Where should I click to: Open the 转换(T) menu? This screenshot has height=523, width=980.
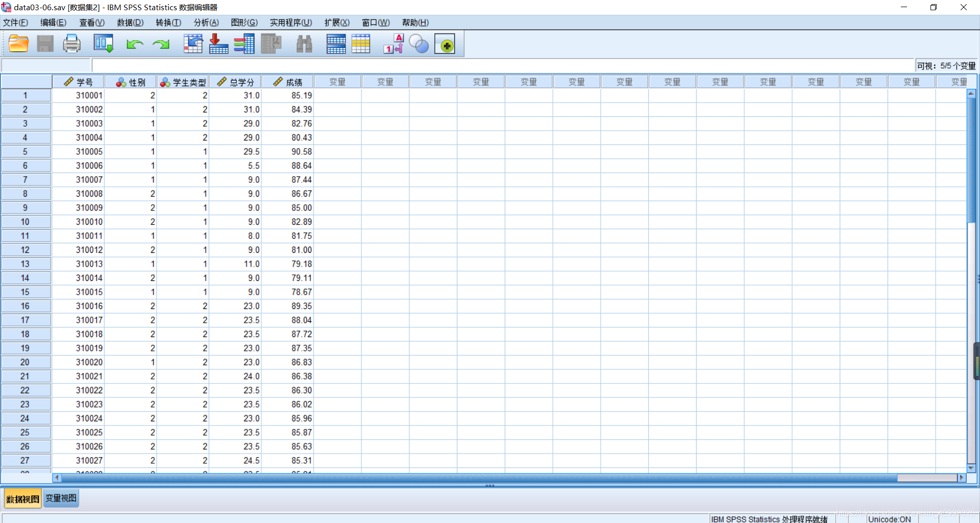coord(168,22)
